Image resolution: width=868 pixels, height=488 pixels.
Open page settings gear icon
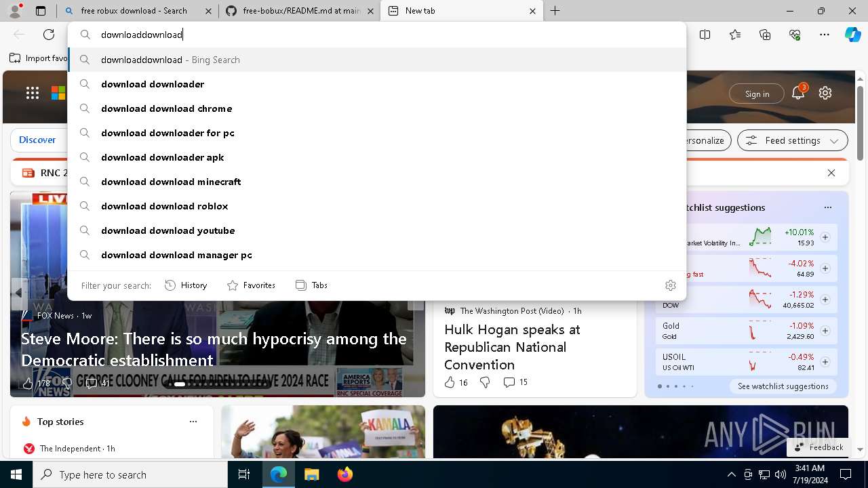pos(825,94)
